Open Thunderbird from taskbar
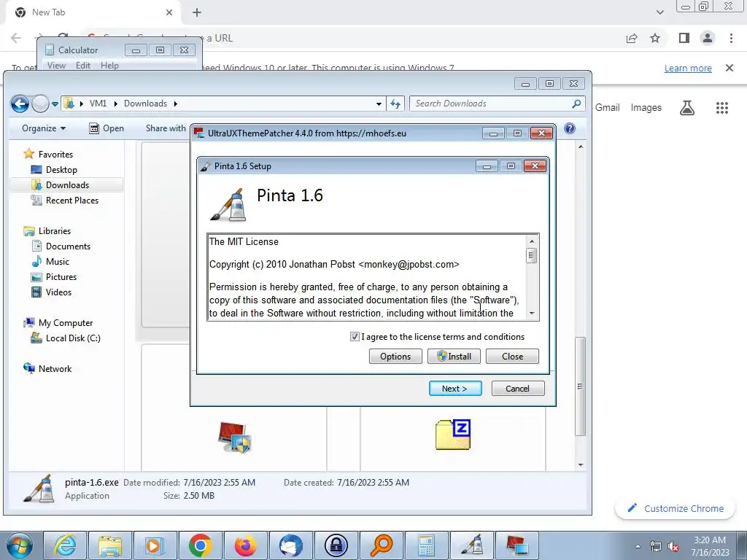Screen dimensions: 747x560 290,545
